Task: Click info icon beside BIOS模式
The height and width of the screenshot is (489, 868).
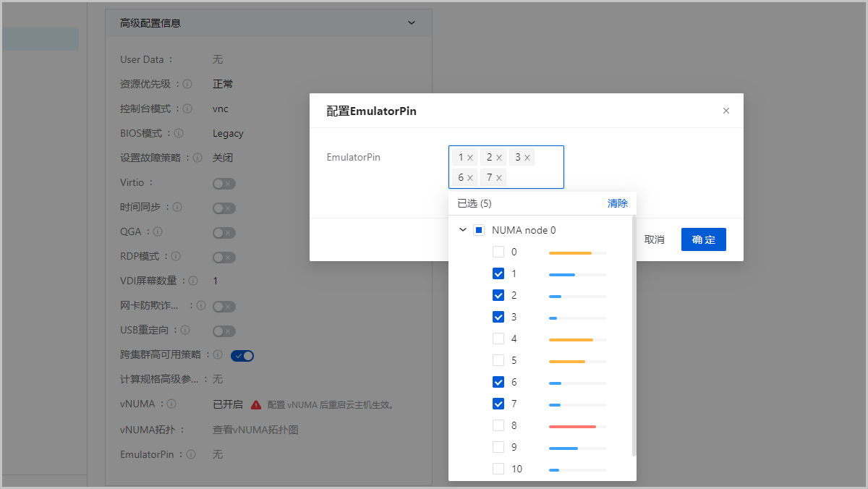Action: (x=179, y=133)
